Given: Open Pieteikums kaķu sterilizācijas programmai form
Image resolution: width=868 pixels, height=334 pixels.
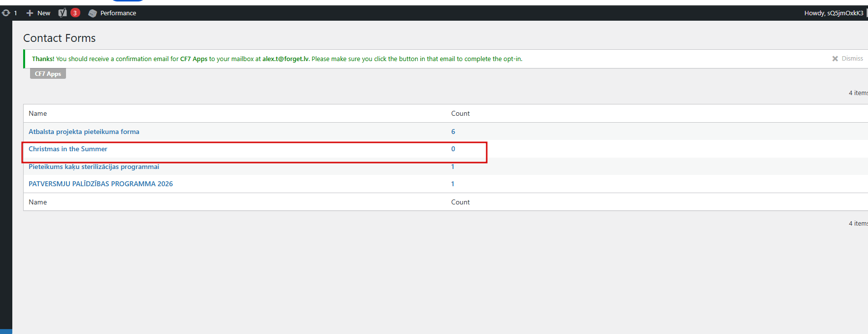Looking at the screenshot, I should tap(94, 167).
